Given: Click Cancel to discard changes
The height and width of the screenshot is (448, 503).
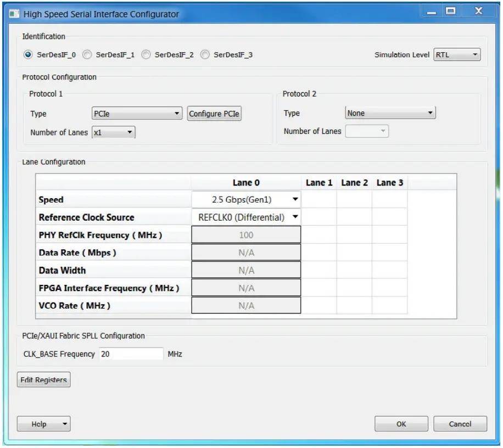Looking at the screenshot, I should coord(460,423).
